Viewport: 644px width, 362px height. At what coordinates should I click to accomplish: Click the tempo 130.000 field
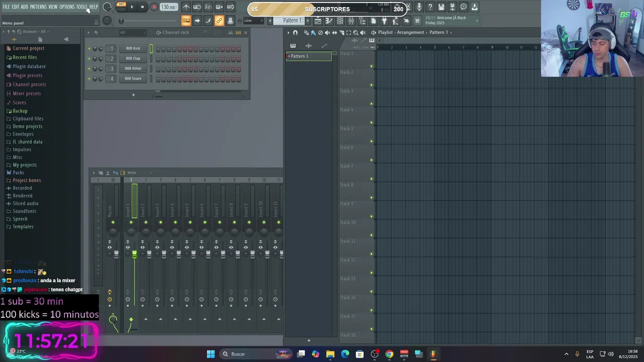[x=169, y=7]
